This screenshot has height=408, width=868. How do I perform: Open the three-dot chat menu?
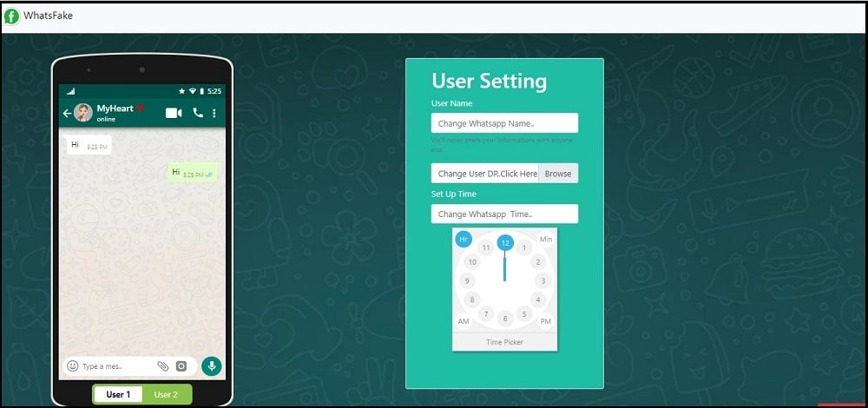coord(214,113)
